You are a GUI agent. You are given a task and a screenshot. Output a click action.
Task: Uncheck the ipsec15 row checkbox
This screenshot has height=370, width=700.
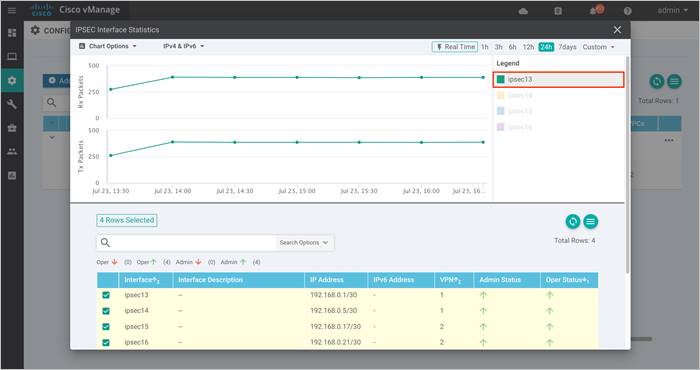106,327
